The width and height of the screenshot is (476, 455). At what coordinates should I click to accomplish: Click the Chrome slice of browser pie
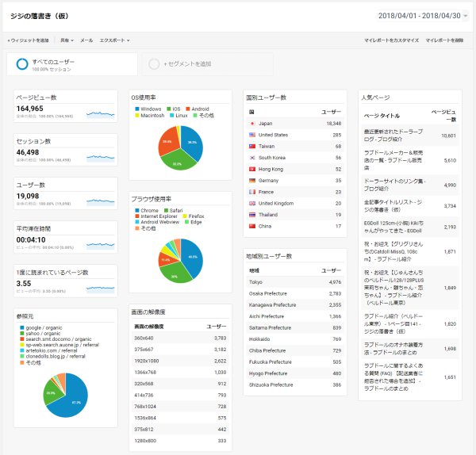pos(193,257)
